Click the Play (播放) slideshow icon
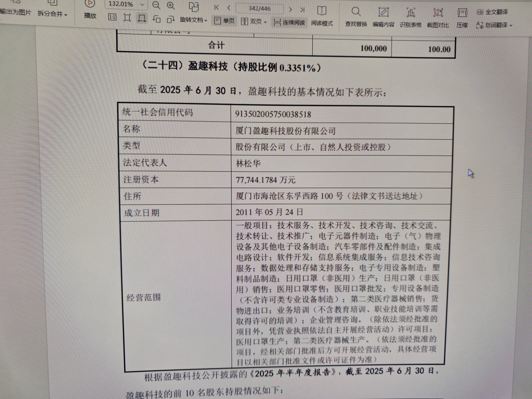This screenshot has width=532, height=399. [90, 4]
